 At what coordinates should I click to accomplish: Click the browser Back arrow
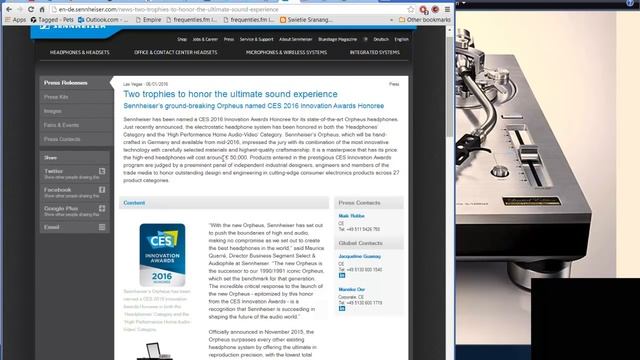click(x=9, y=9)
